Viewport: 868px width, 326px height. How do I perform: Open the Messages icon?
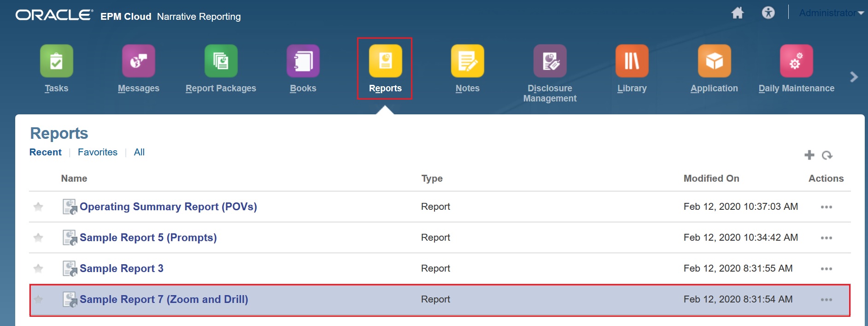click(x=138, y=61)
